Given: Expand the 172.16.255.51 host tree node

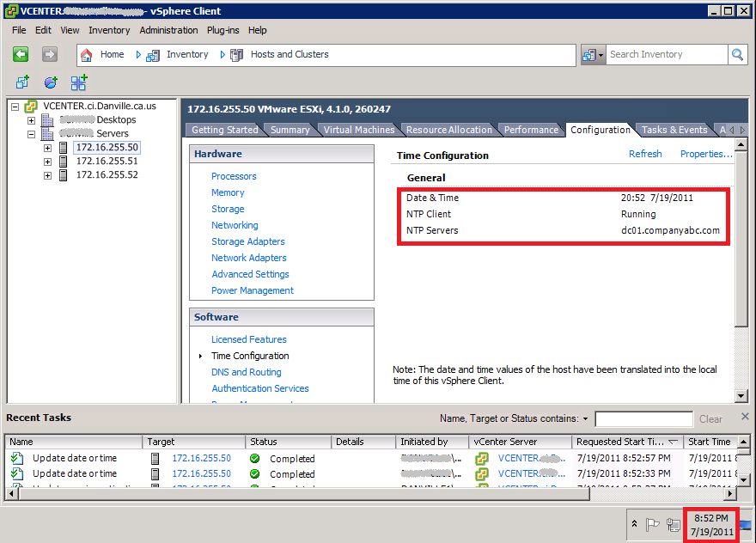Looking at the screenshot, I should (47, 162).
